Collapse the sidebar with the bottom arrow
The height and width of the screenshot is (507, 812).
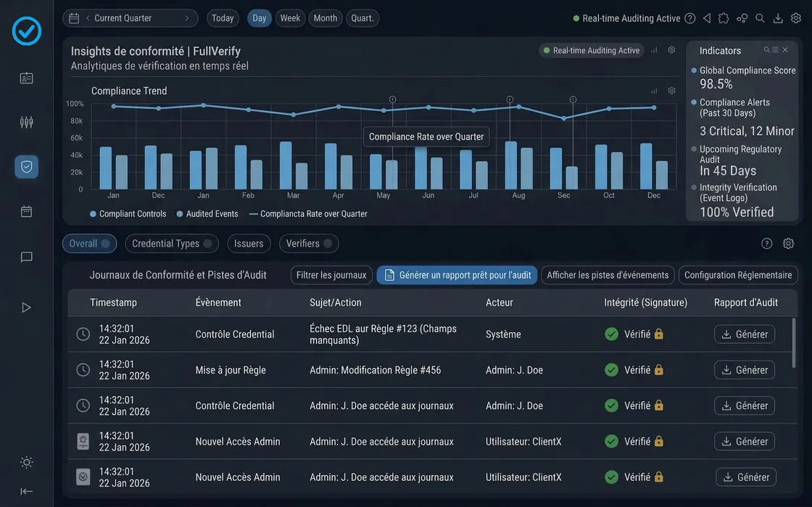pos(26,491)
